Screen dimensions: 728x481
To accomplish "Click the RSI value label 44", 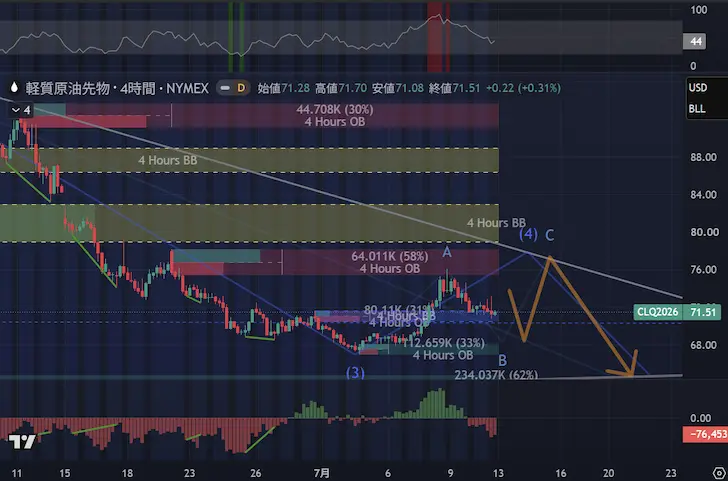I will tap(695, 42).
